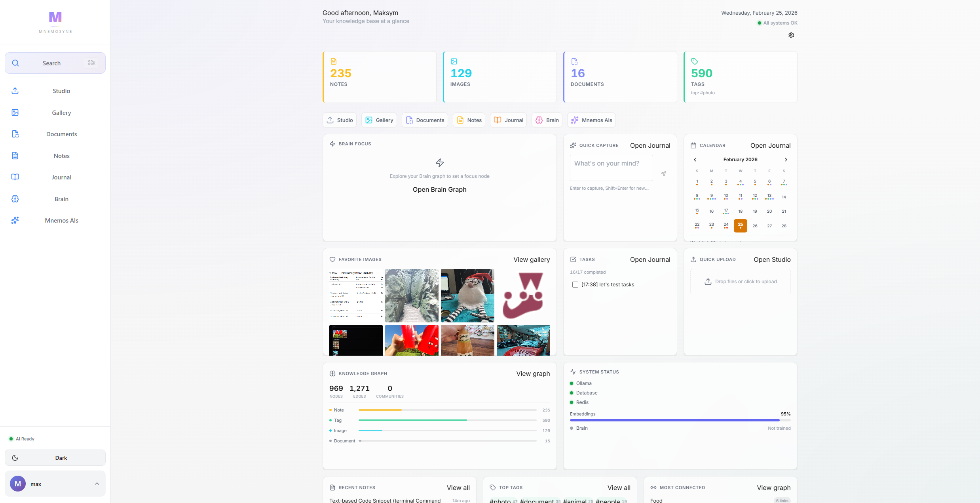The width and height of the screenshot is (980, 503).
Task: Click Open Studio link
Action: [772, 260]
